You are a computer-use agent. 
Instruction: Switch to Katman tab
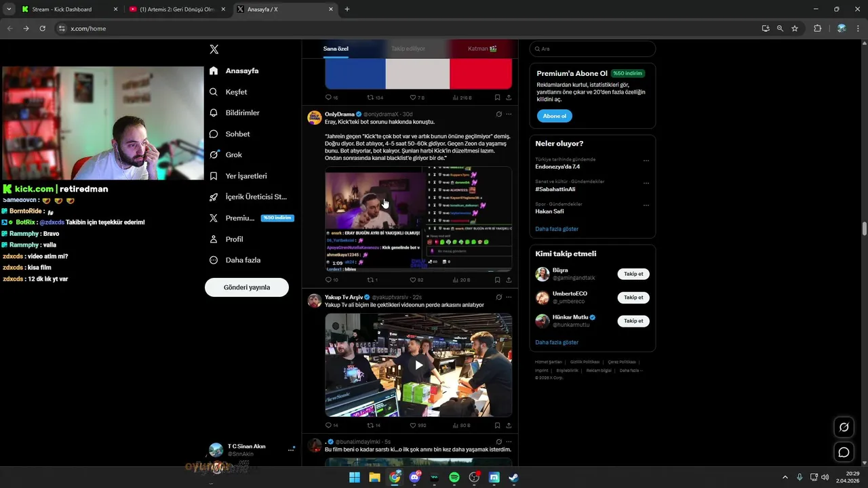482,49
